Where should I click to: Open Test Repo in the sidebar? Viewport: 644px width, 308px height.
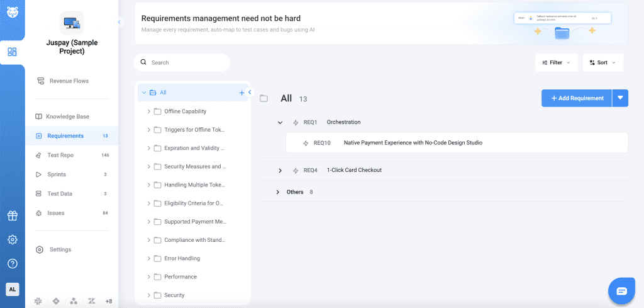60,155
